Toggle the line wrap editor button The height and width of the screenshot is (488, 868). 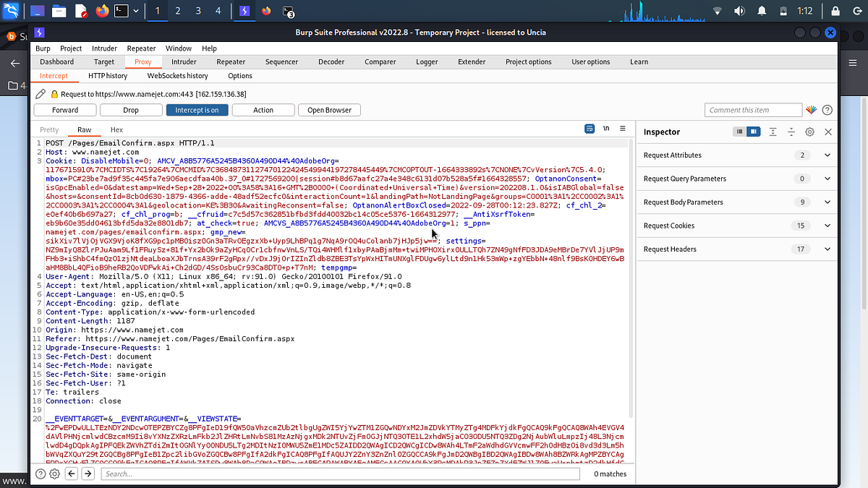coord(590,129)
